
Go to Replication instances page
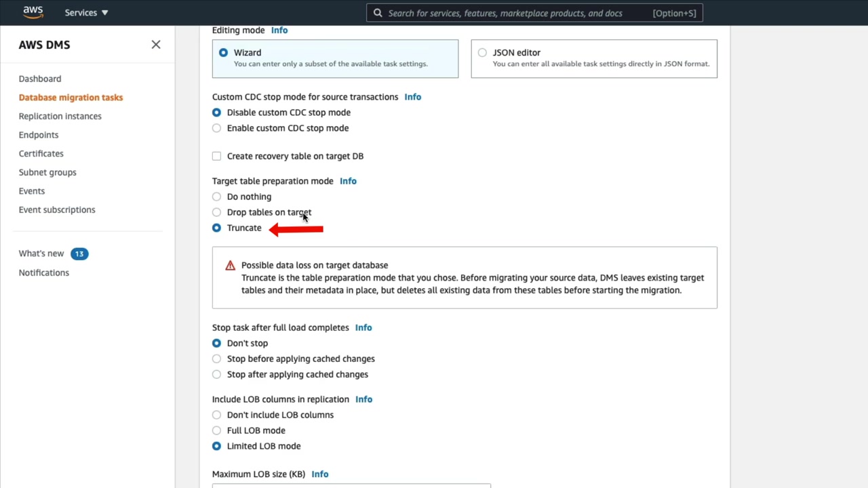[x=60, y=116]
